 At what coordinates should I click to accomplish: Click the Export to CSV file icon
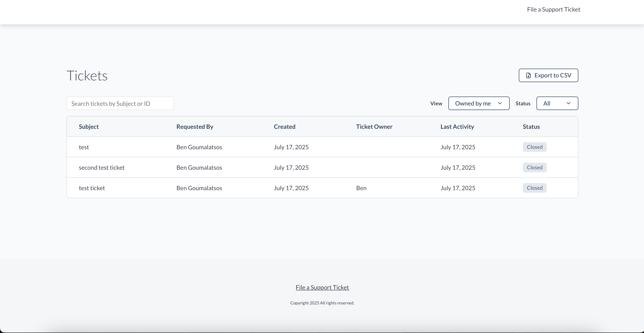coord(528,75)
